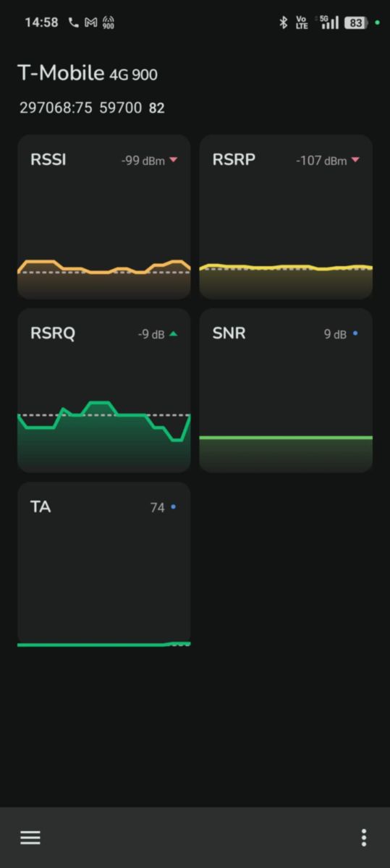Tap the 900 band signal notification icon
The height and width of the screenshot is (868, 390).
pos(109,22)
